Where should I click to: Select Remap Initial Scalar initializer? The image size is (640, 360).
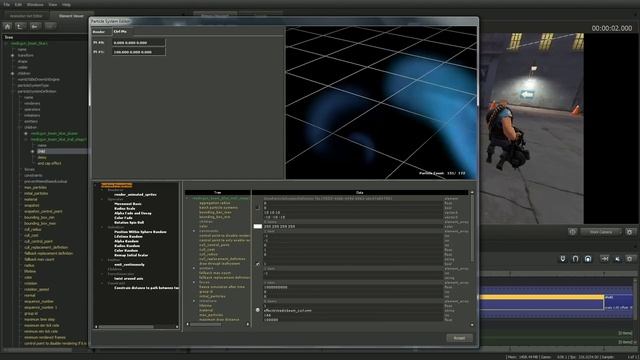[x=131, y=255]
